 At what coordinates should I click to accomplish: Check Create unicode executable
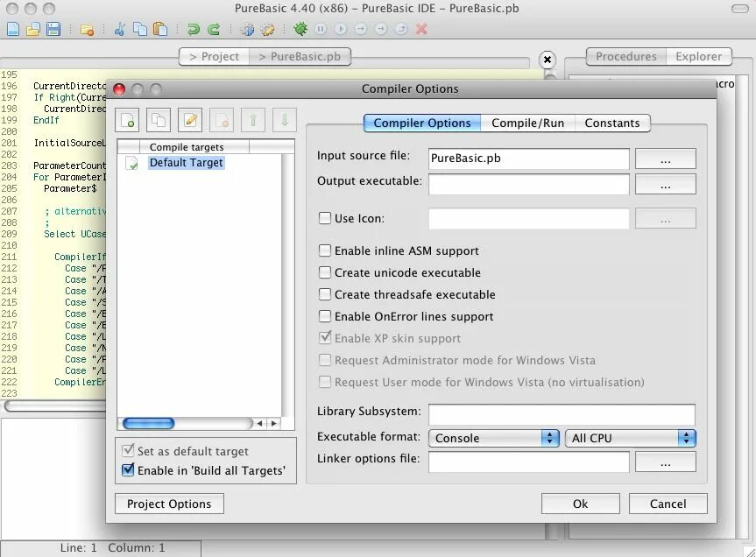pos(325,272)
